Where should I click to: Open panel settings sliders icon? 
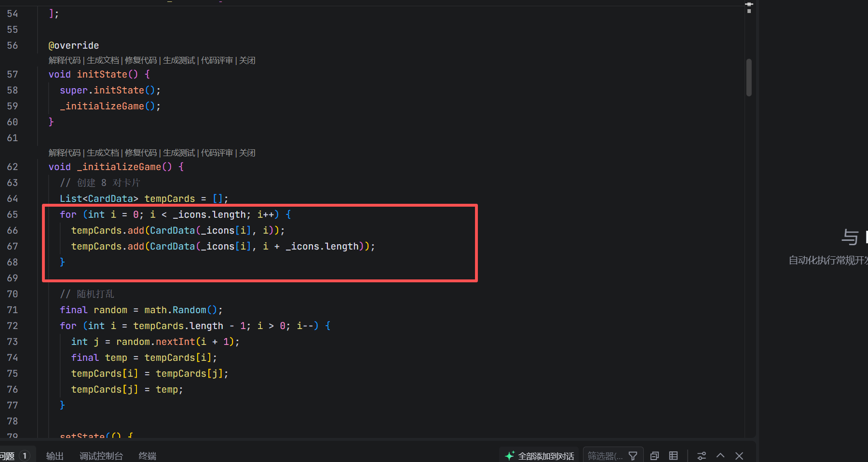[x=702, y=456]
